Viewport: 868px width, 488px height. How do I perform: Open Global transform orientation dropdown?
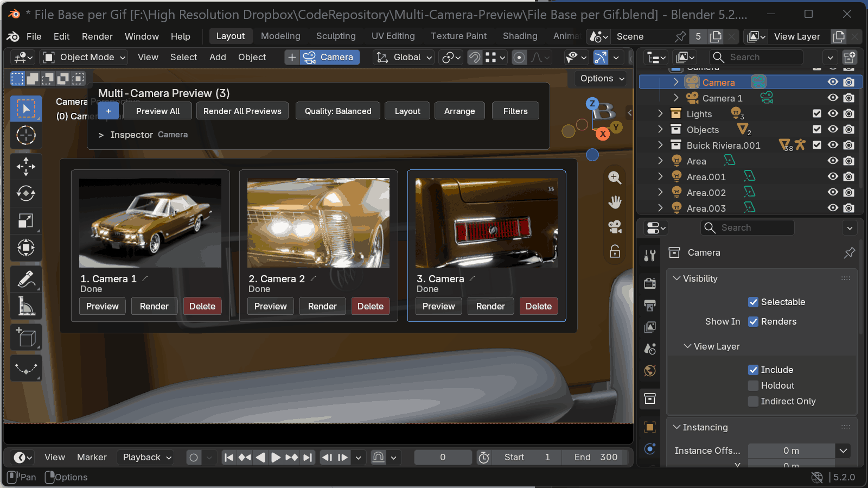point(404,57)
